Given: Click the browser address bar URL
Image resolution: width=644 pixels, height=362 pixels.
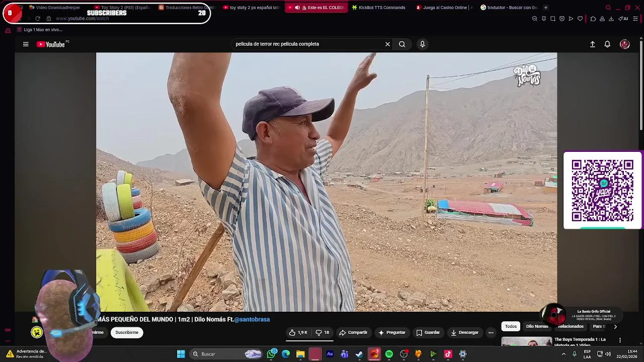Looking at the screenshot, I should coord(83,19).
